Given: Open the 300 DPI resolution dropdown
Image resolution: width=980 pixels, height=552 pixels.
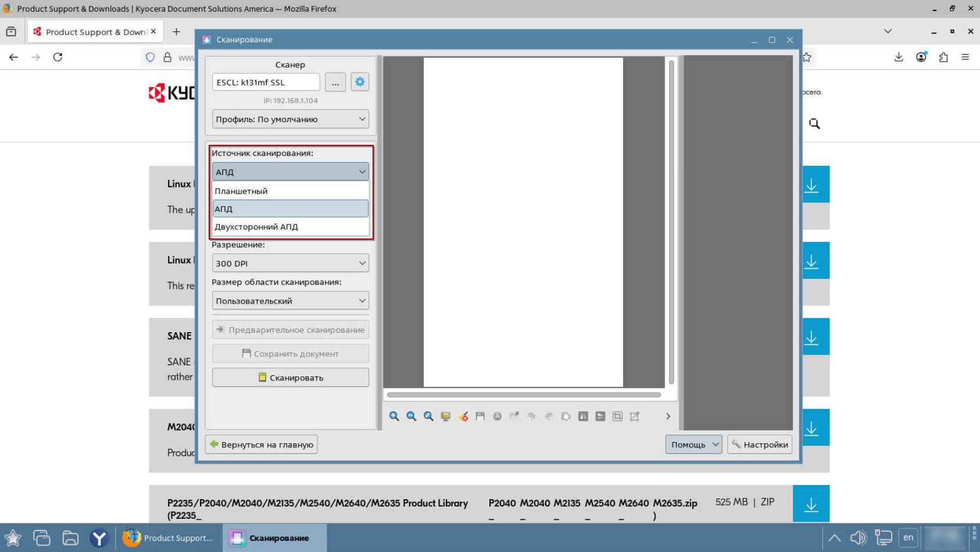Looking at the screenshot, I should [290, 263].
